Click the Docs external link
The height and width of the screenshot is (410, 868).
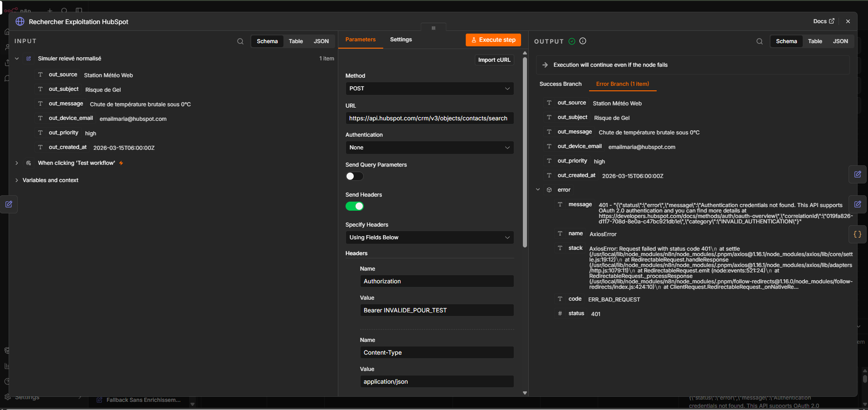(824, 21)
